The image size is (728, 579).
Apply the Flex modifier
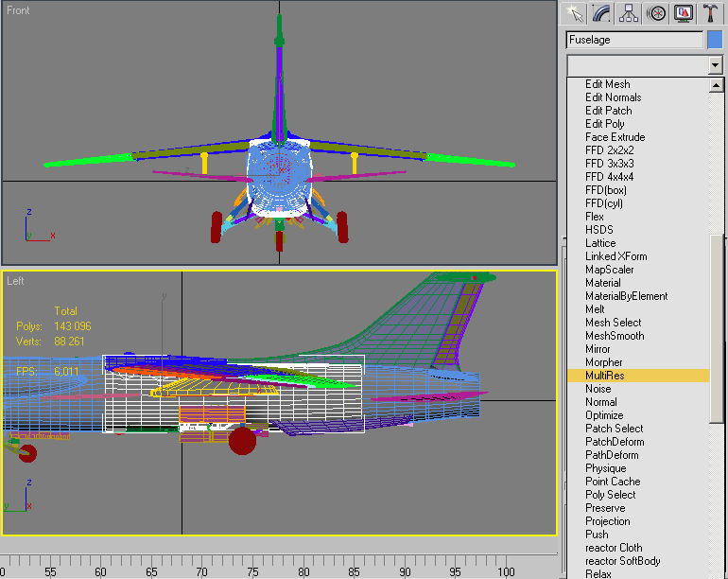pyautogui.click(x=595, y=217)
